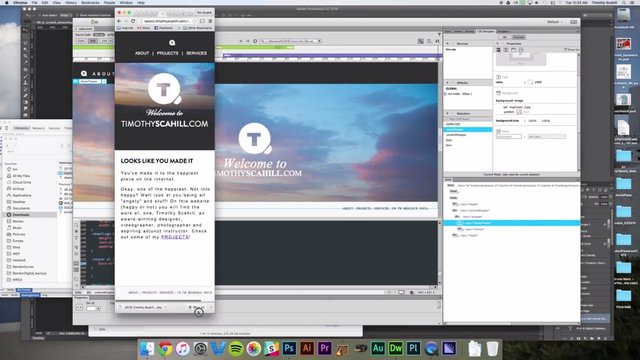Screen dimensions: 640x360
Task: Click the round T logo in Chrome page
Action: pos(164,89)
